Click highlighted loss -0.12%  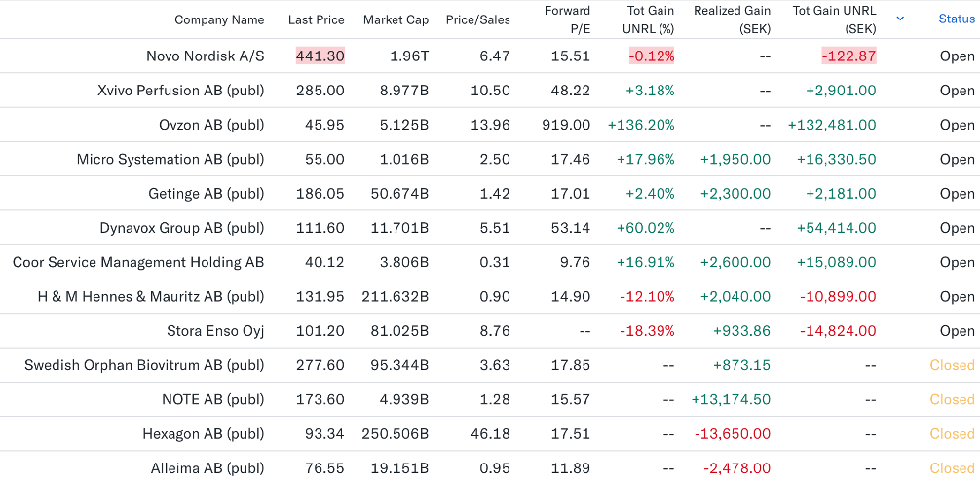[652, 56]
